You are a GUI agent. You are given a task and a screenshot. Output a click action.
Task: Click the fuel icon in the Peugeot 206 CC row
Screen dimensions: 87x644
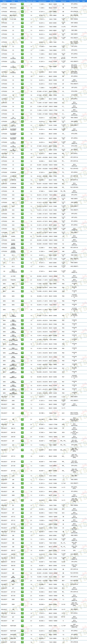coord(22,428)
